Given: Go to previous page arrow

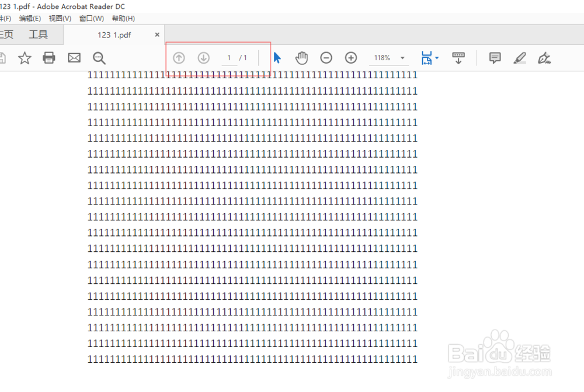Looking at the screenshot, I should click(179, 58).
